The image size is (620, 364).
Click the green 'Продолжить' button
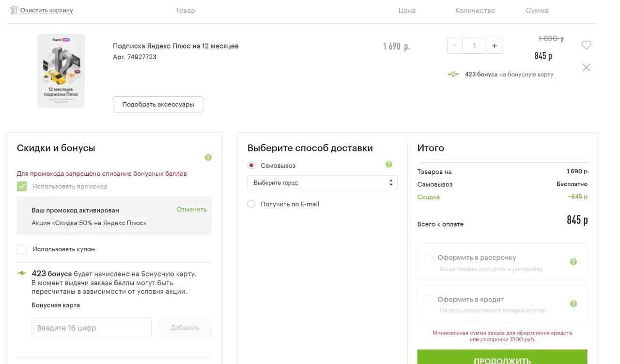click(x=502, y=357)
